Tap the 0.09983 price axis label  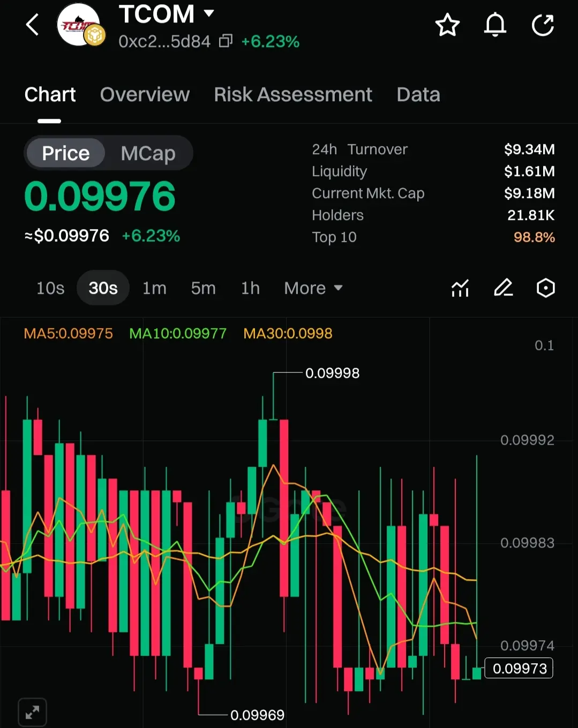pyautogui.click(x=527, y=543)
